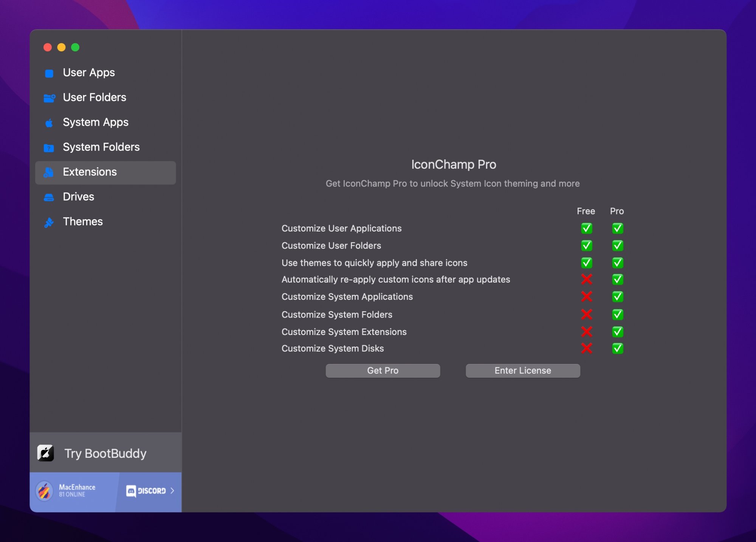
Task: Click the Extensions document icon
Action: (49, 173)
